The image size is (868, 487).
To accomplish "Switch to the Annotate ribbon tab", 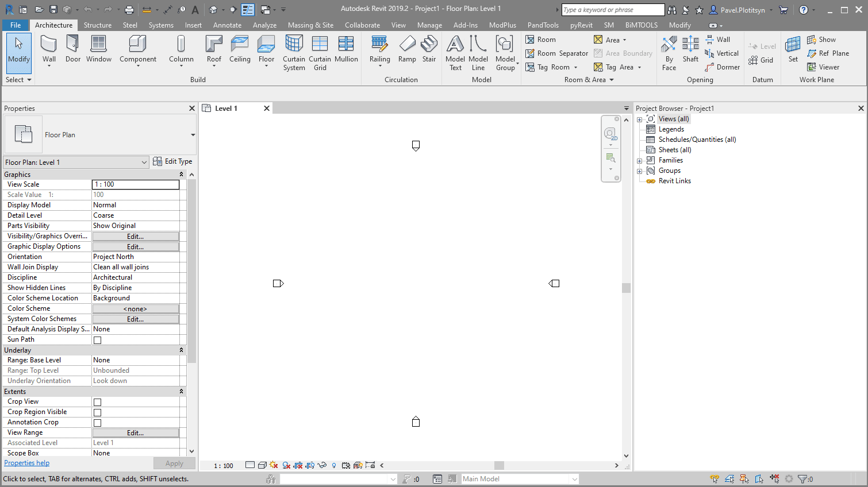I will [x=227, y=25].
